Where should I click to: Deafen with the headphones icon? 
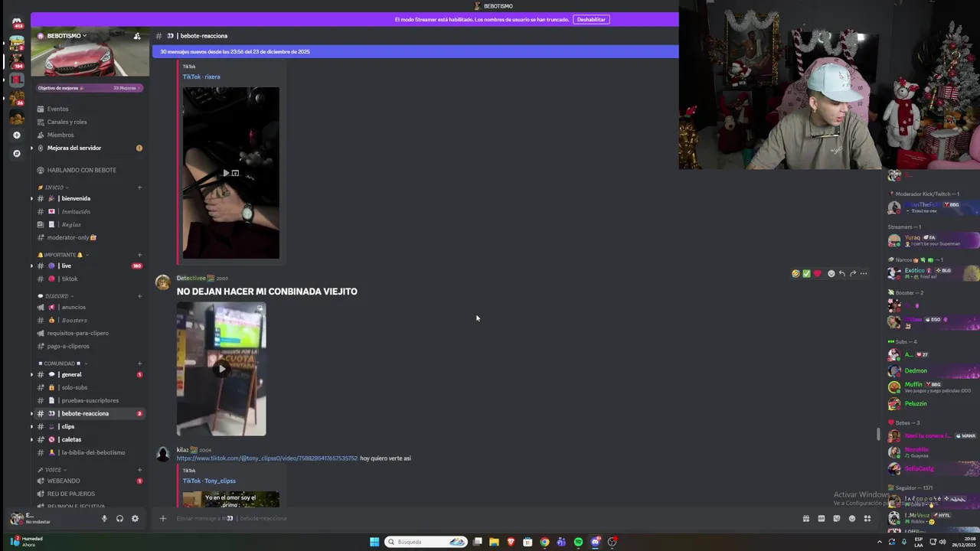(119, 518)
